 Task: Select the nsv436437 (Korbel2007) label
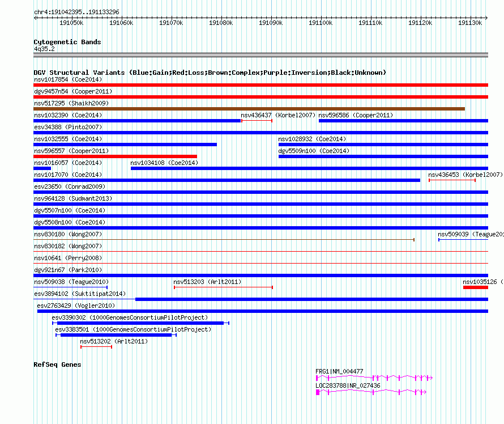(278, 115)
